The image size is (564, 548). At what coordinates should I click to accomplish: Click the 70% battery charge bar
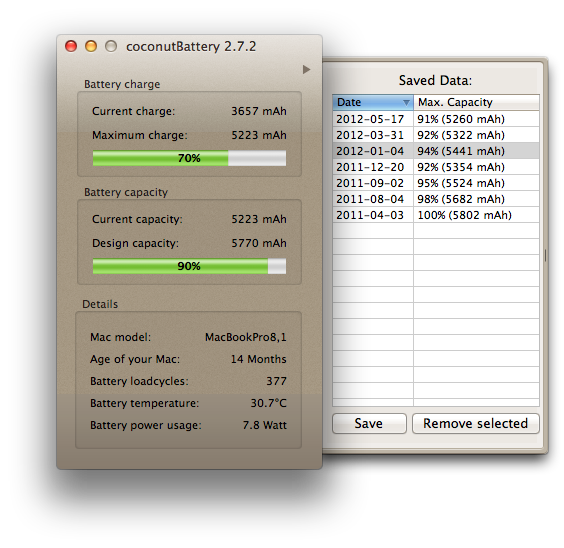tap(189, 158)
